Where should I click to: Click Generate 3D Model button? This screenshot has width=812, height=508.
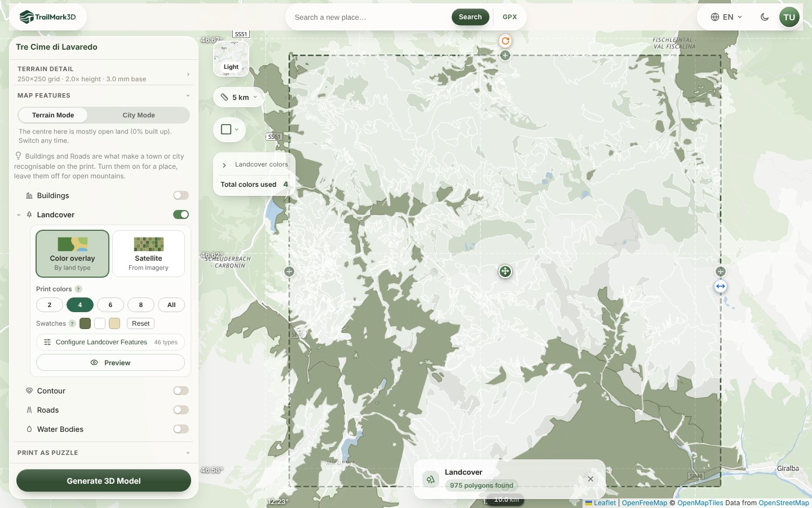point(104,481)
